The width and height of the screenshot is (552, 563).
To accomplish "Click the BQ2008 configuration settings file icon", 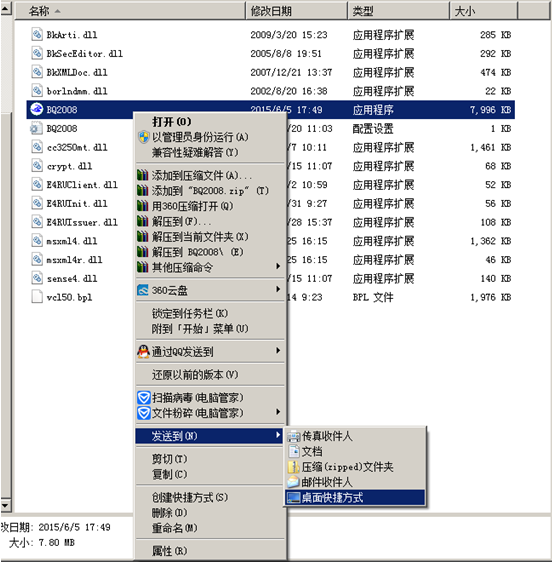I will 35,128.
